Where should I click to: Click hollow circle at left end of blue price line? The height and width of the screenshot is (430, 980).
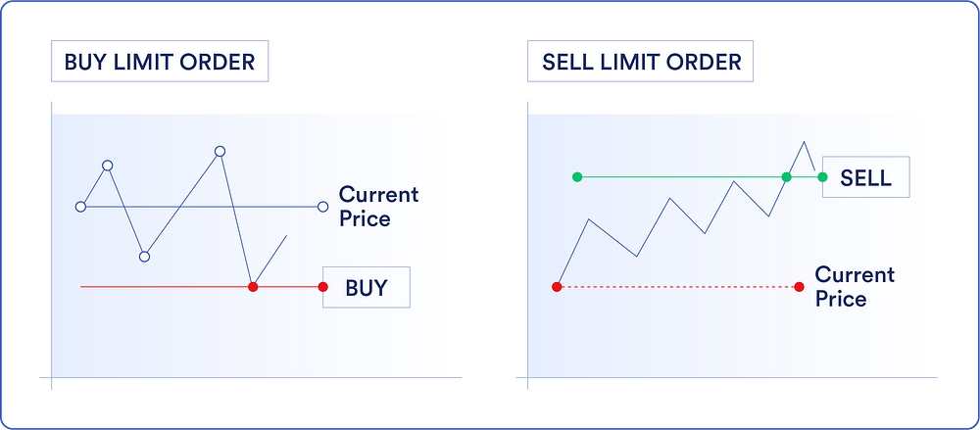(x=80, y=207)
